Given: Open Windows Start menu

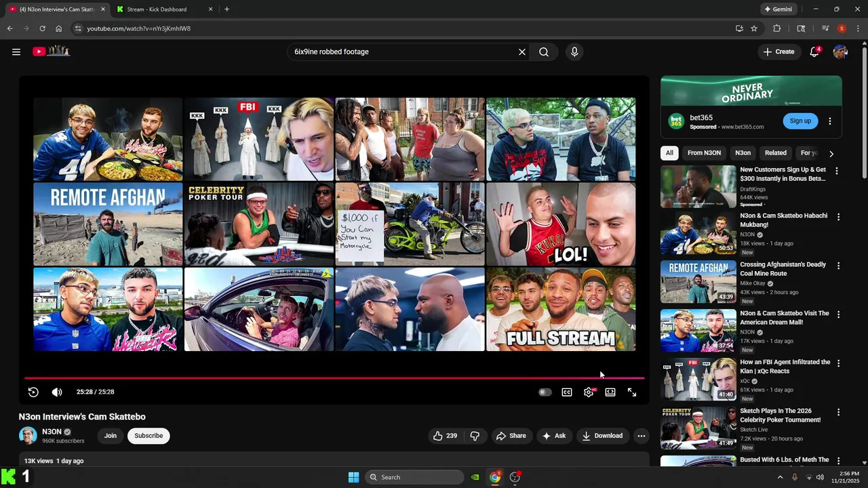Looking at the screenshot, I should point(353,477).
